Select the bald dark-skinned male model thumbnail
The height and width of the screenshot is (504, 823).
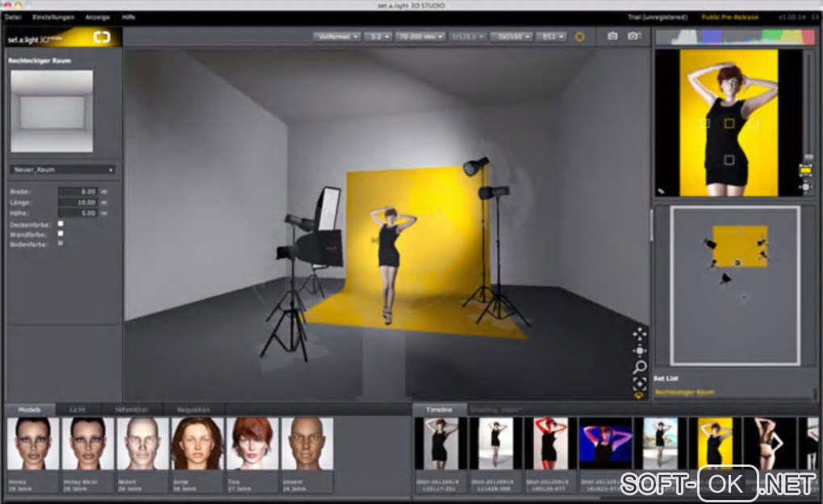coord(307,444)
